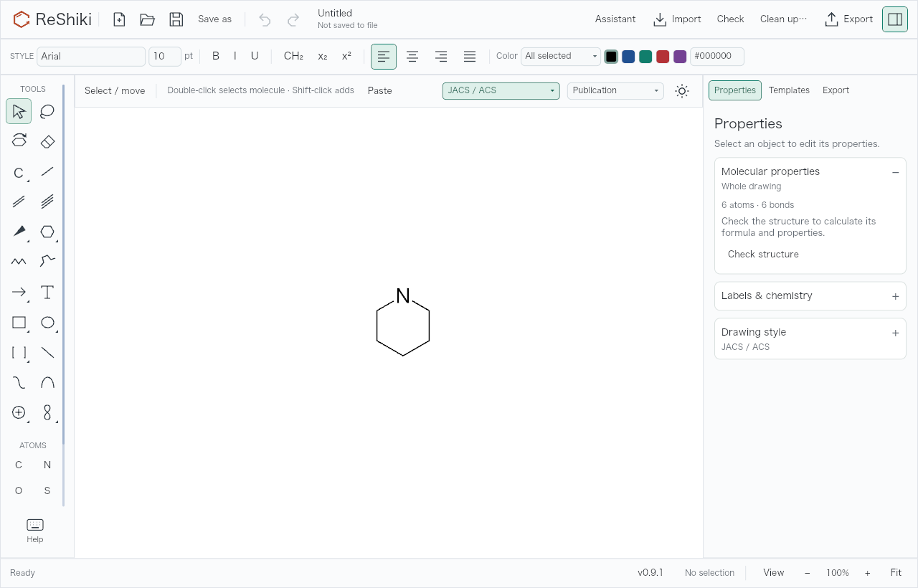This screenshot has width=918, height=588.
Task: Open the JACS / ACS style dropdown
Action: (501, 91)
